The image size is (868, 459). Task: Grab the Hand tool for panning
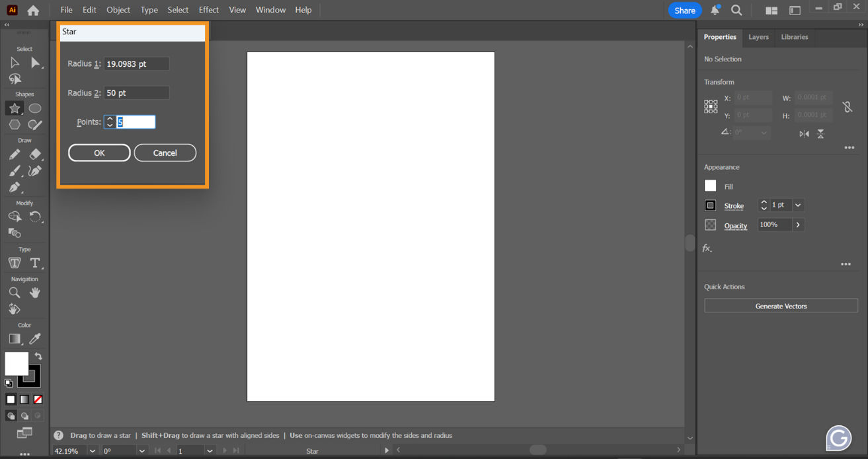[x=34, y=293]
